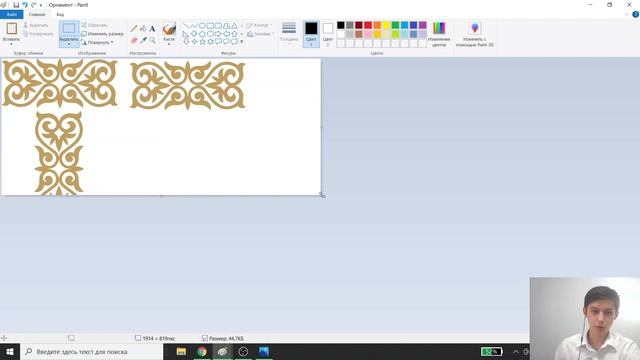
Task: Pick the Up arrow shape
Action: pyautogui.click(x=234, y=34)
